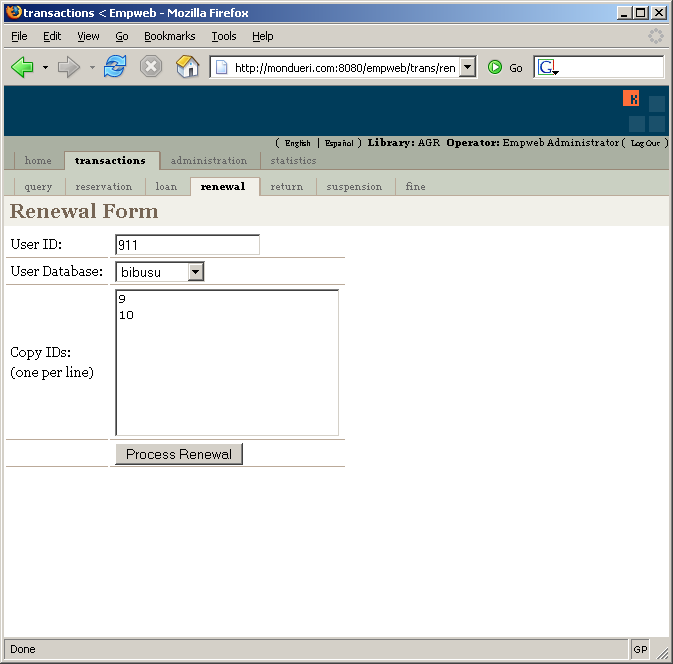Click the Firefox icon in the title bar
The width and height of the screenshot is (673, 664).
[x=13, y=12]
